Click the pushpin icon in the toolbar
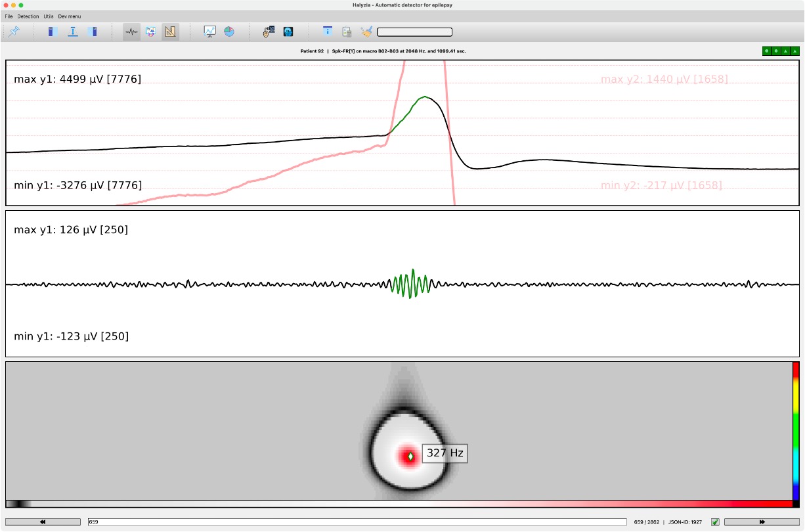This screenshot has height=532, width=805. pyautogui.click(x=14, y=32)
